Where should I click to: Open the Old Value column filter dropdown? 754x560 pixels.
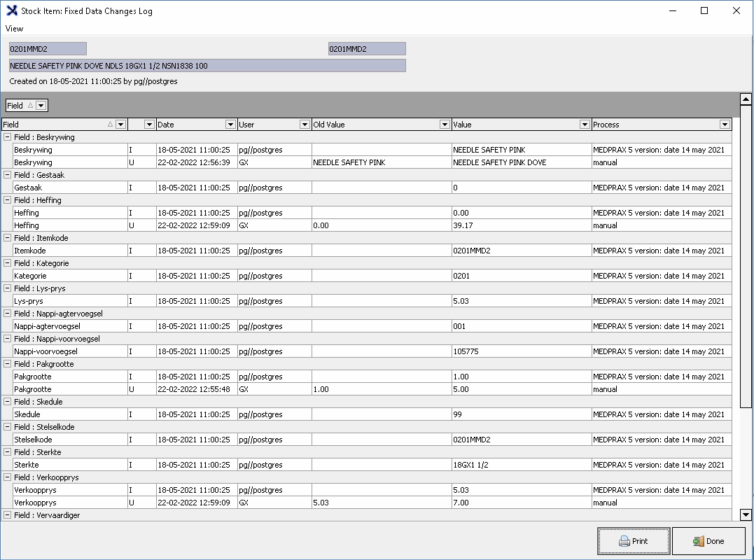coord(445,125)
